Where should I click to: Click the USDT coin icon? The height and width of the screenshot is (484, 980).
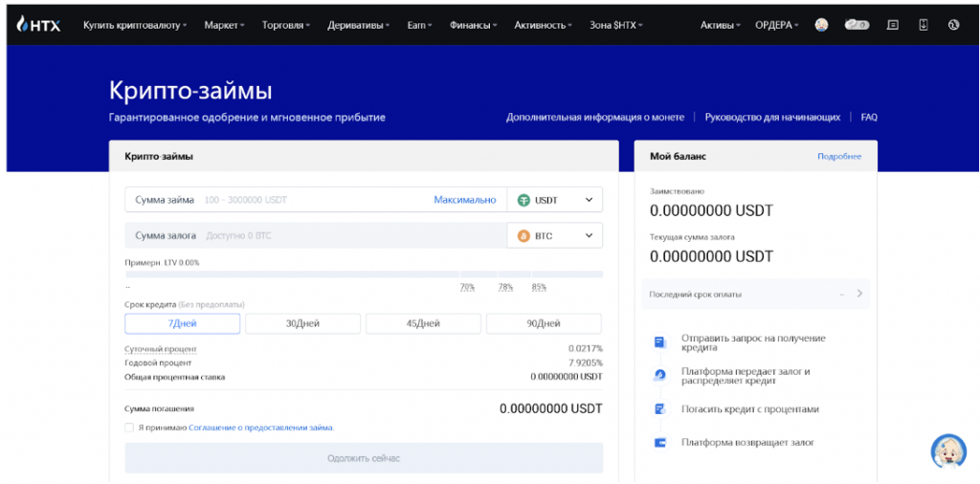(x=523, y=200)
